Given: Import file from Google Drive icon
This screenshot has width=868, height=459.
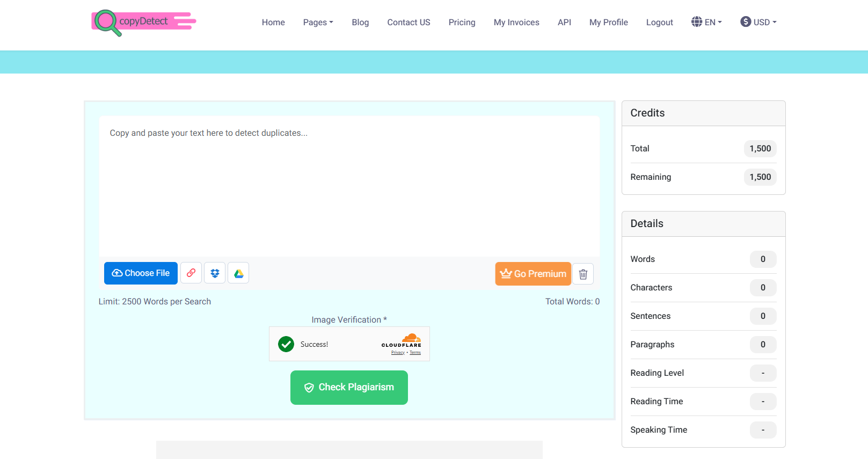Looking at the screenshot, I should pos(238,273).
